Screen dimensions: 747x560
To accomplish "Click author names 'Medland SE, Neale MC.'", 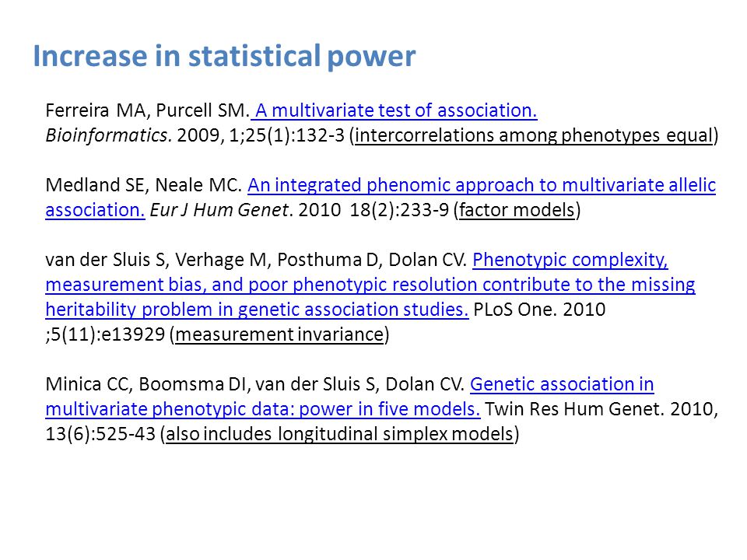I will (x=144, y=185).
